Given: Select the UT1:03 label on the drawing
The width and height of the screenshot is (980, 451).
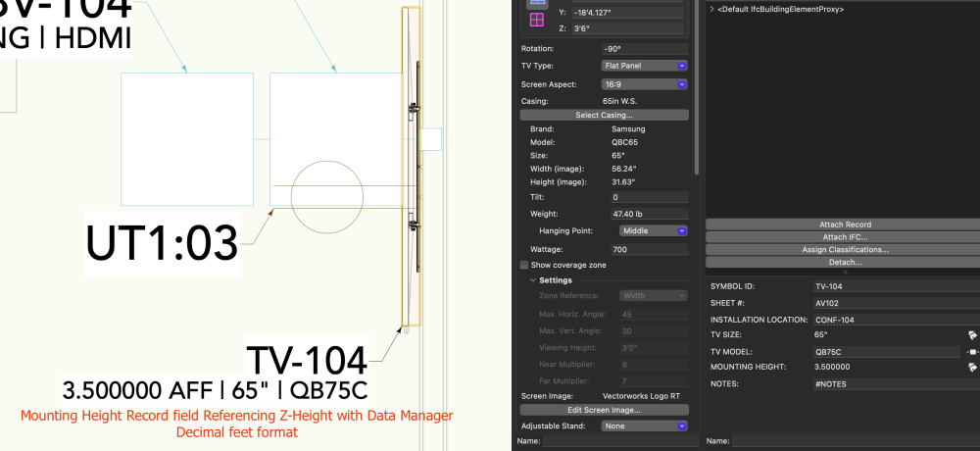Looking at the screenshot, I should click(x=162, y=241).
